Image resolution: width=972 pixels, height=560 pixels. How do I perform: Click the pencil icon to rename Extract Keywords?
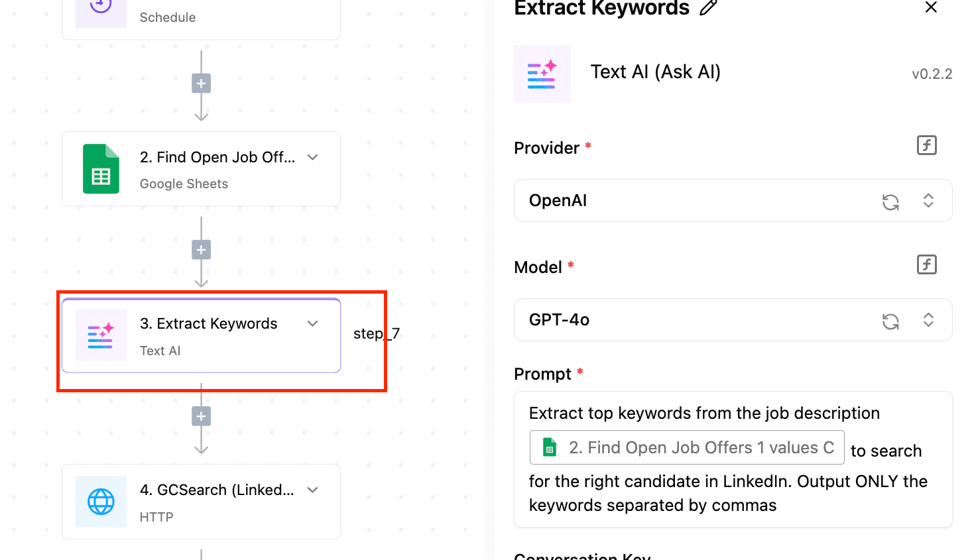708,8
